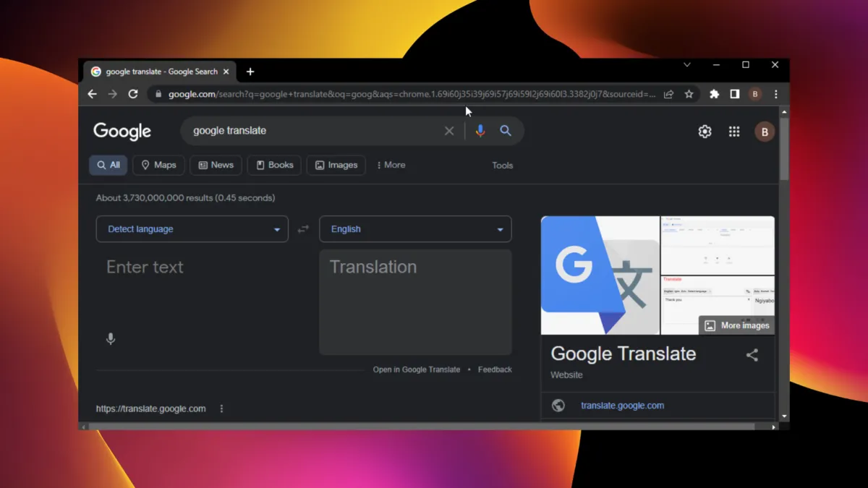The height and width of the screenshot is (488, 868).
Task: Click the horizontal scrollbar right arrow
Action: (x=774, y=427)
